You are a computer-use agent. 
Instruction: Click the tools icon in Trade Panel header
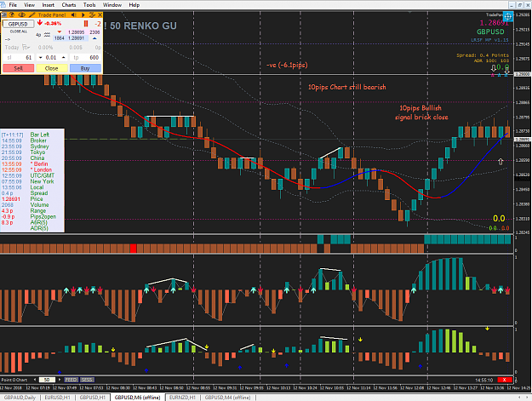pyautogui.click(x=92, y=15)
